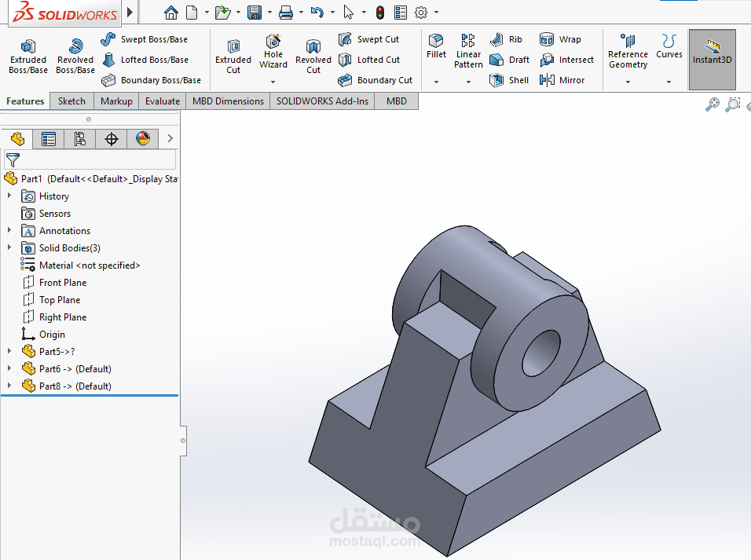Switch to the Markup tab

pos(116,101)
